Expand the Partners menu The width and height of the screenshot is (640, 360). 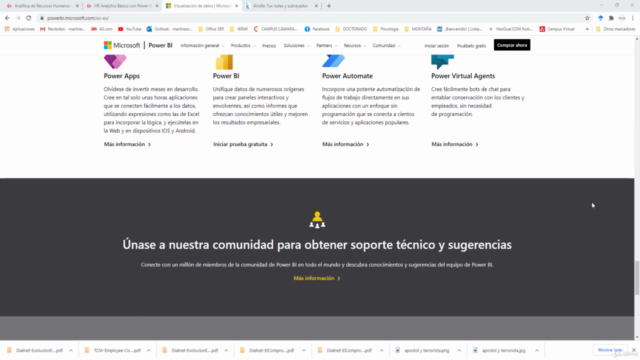point(327,46)
